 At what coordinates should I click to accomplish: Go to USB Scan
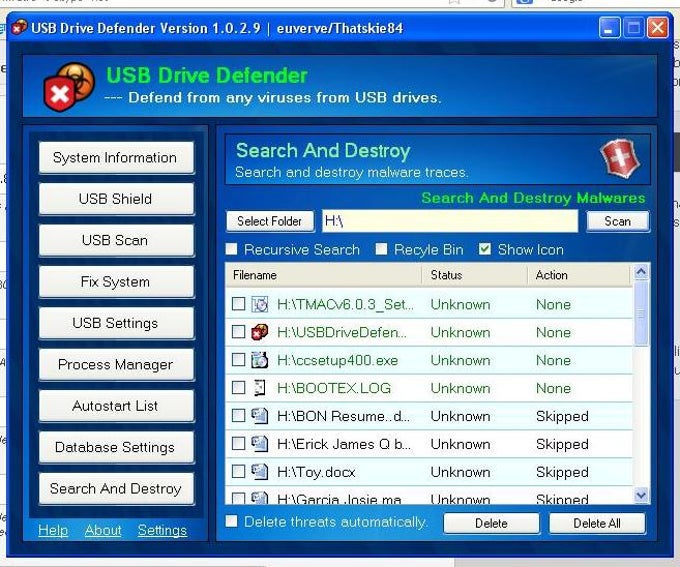pyautogui.click(x=116, y=240)
